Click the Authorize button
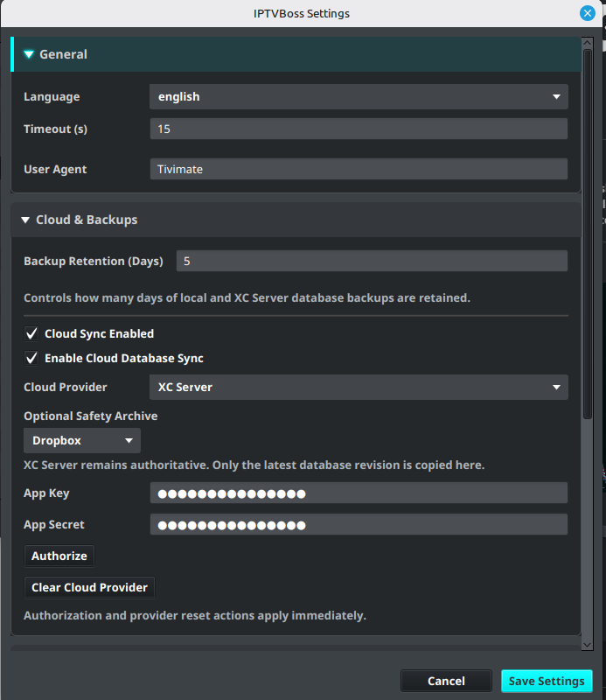The width and height of the screenshot is (606, 700). (x=59, y=556)
